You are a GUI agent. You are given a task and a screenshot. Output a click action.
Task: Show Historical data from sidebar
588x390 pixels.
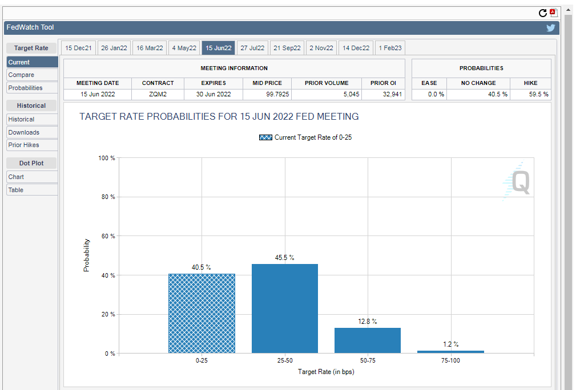[32, 119]
